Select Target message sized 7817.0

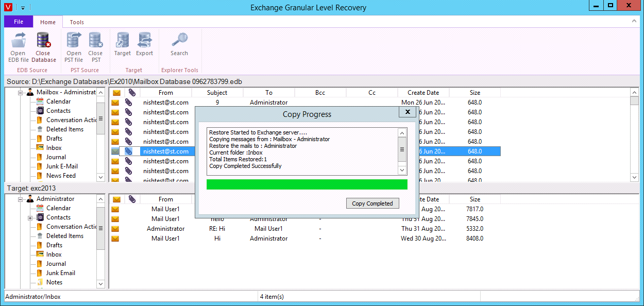305,209
